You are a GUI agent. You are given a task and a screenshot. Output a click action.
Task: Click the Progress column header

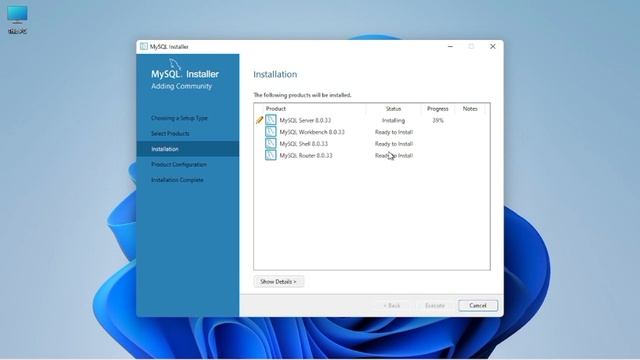click(438, 109)
